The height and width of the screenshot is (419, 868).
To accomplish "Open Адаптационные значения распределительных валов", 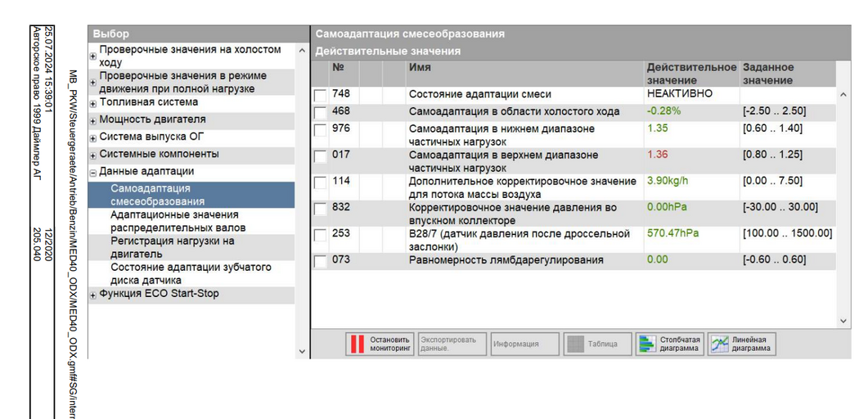I will pyautogui.click(x=178, y=221).
